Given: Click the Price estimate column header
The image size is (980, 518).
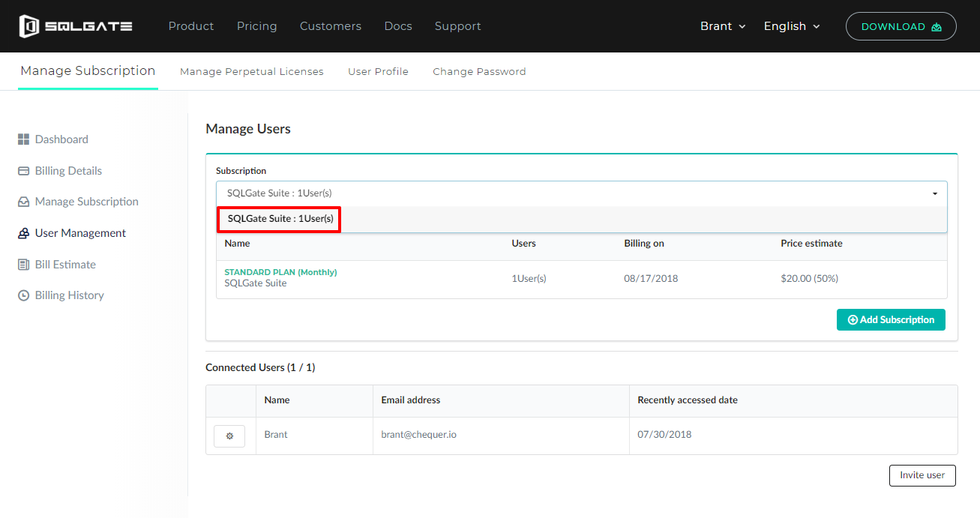Looking at the screenshot, I should click(811, 244).
